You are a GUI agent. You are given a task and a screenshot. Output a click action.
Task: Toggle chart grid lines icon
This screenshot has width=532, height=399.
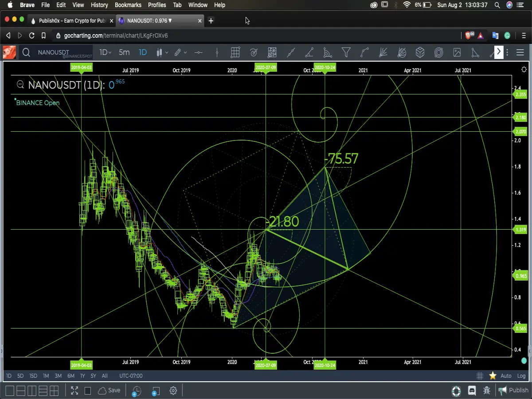tap(480, 376)
